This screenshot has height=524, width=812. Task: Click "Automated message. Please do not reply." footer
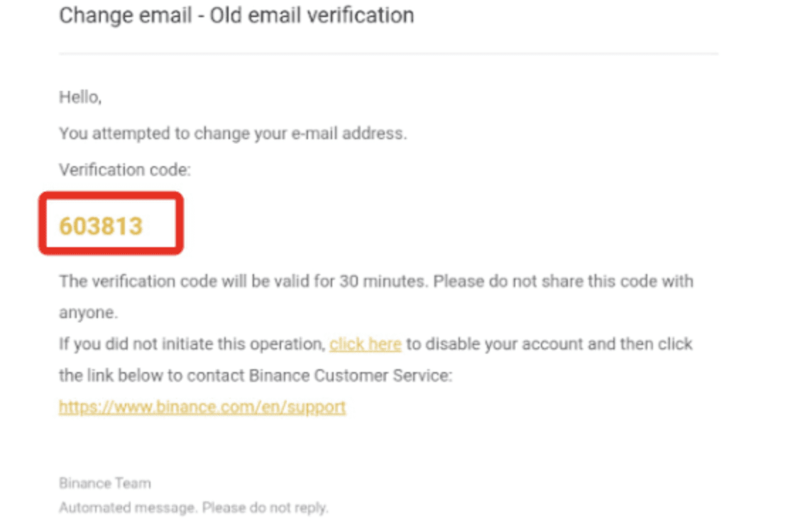[x=194, y=508]
